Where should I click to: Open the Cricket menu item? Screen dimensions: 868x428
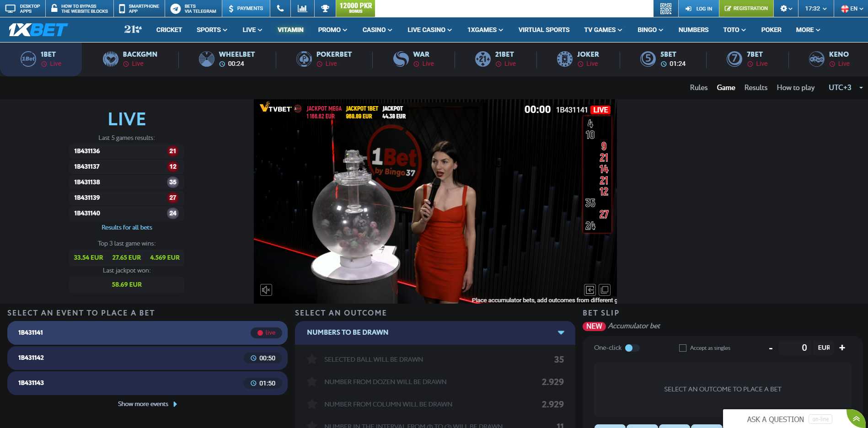169,30
